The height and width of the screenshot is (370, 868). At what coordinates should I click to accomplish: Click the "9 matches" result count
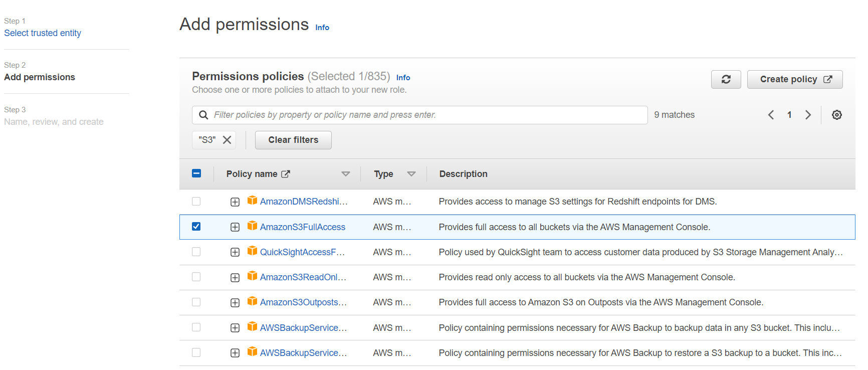[x=674, y=115]
